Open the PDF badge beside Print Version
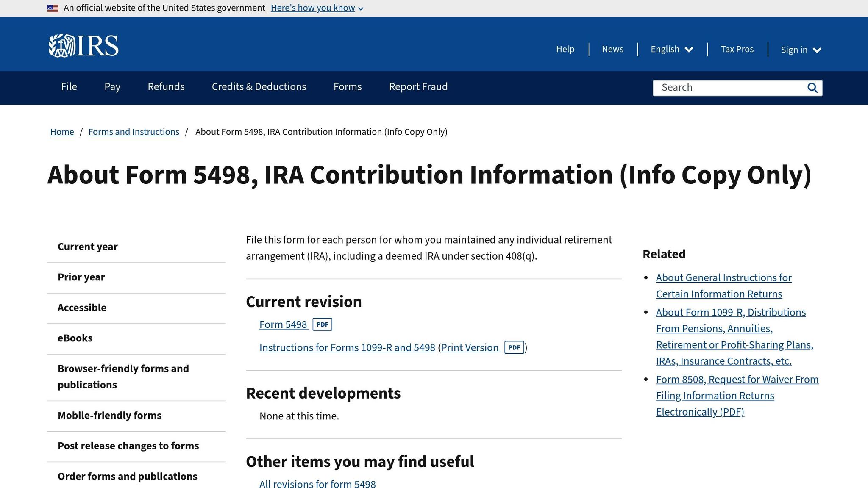Viewport: 868px width, 488px height. (x=514, y=347)
